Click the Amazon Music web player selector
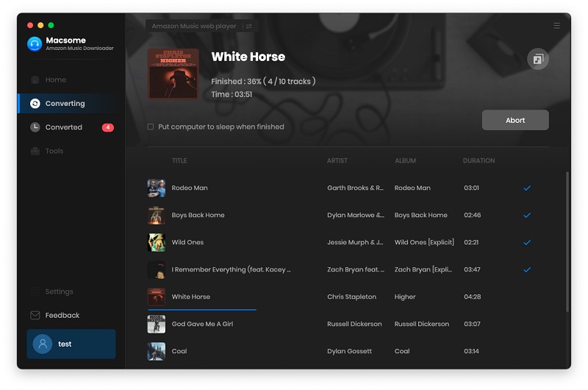Screen dimensions: 588x390 pos(201,26)
